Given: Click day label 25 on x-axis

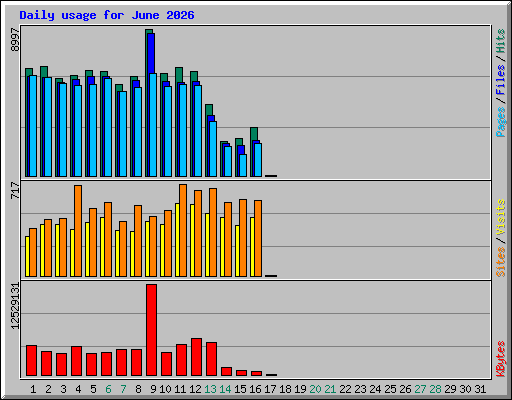Looking at the screenshot, I should [390, 389].
